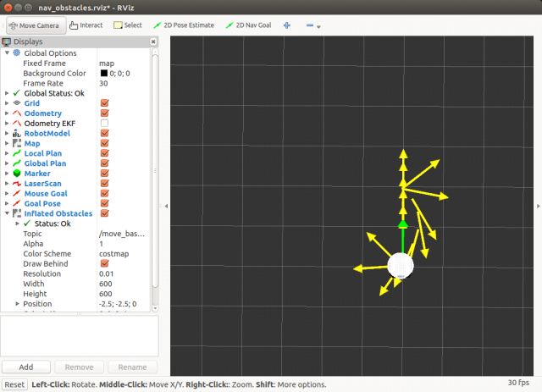Select the RobotModel display icon
This screenshot has width=542, height=392.
tap(17, 133)
